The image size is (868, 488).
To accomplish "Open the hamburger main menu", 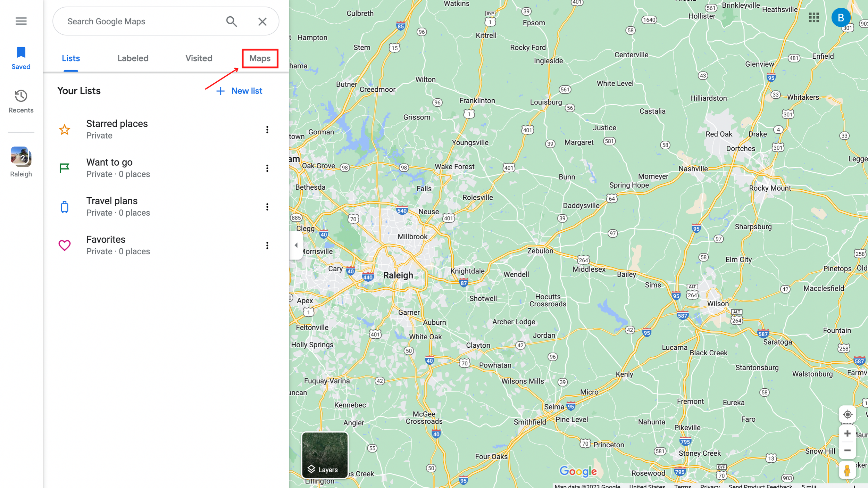I will point(21,21).
